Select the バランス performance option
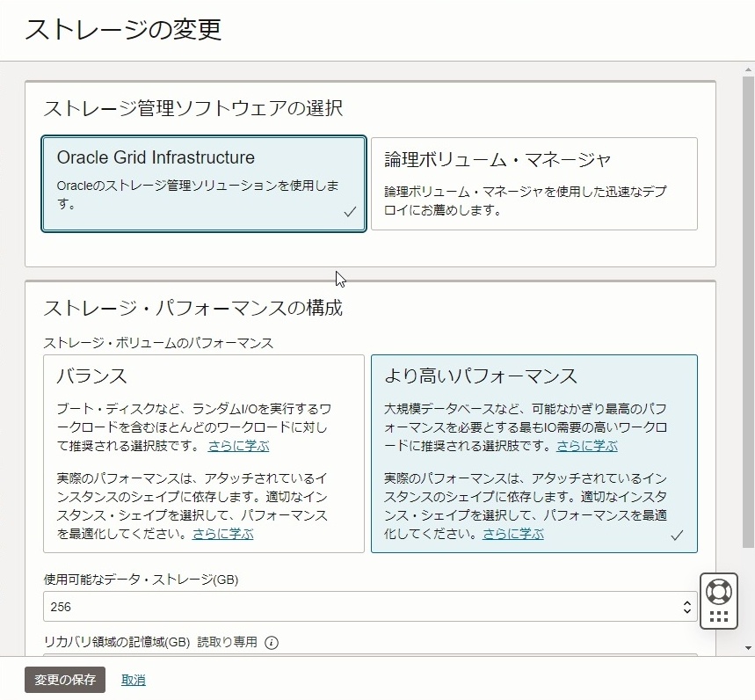Screen dimensions: 755x700 (x=203, y=453)
